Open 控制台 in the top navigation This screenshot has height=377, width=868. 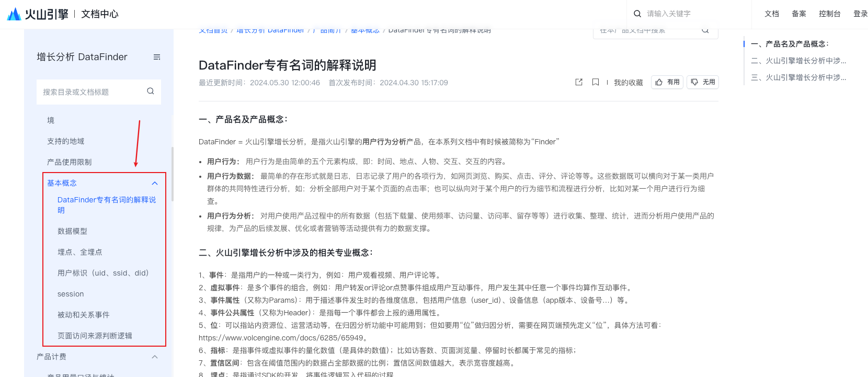point(830,14)
